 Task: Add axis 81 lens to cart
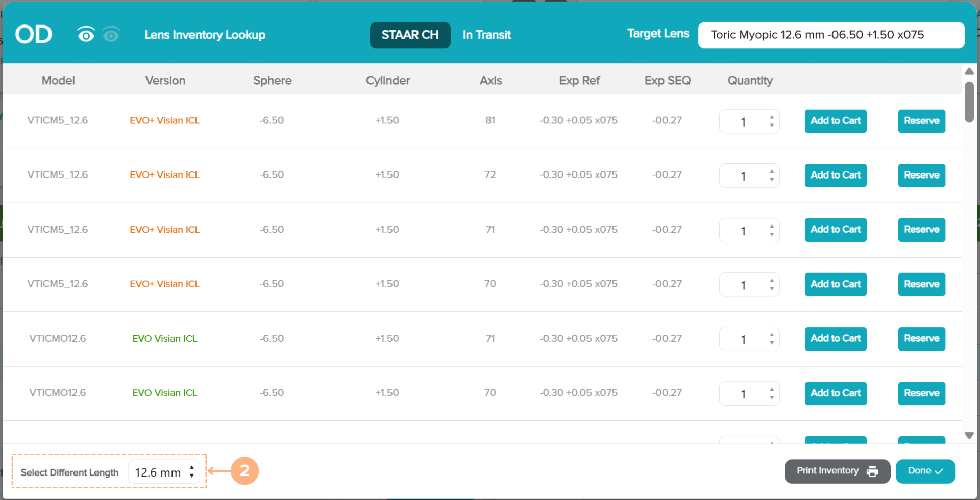tap(835, 121)
